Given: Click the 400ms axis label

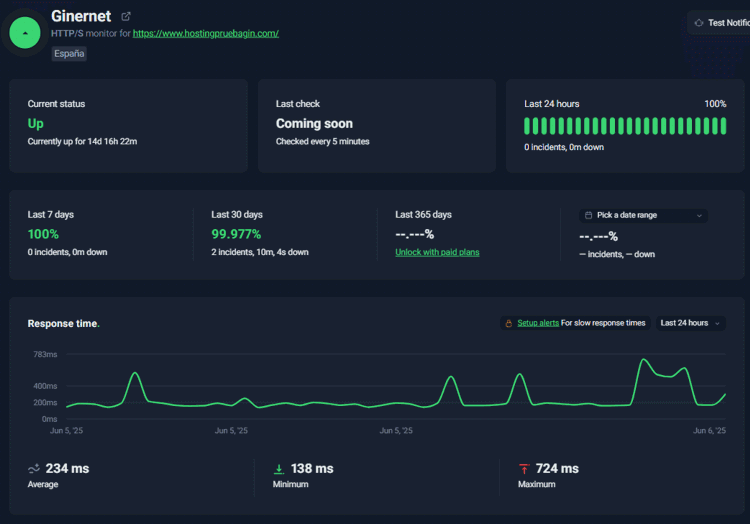Looking at the screenshot, I should coord(45,386).
